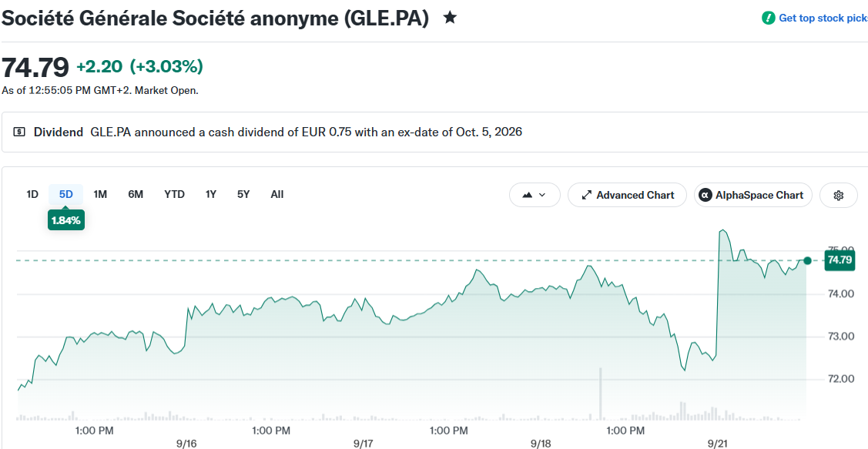Image resolution: width=868 pixels, height=449 pixels.
Task: Switch chart to 1M range
Action: point(100,194)
